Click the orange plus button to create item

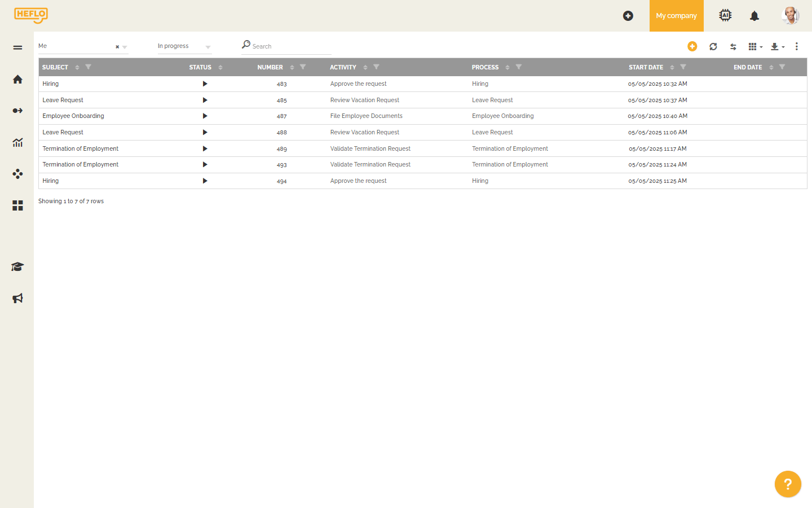692,46
